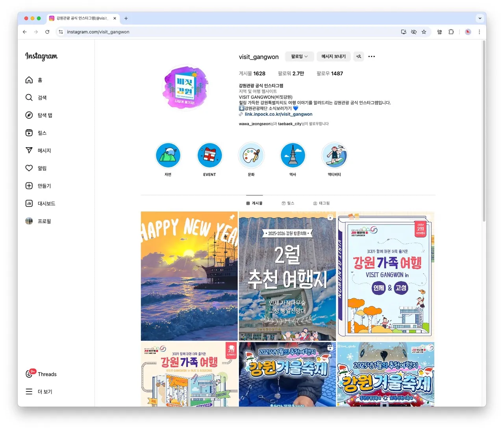The width and height of the screenshot is (504, 430).
Task: Expand the tab search chevron in tab bar
Action: click(x=480, y=18)
